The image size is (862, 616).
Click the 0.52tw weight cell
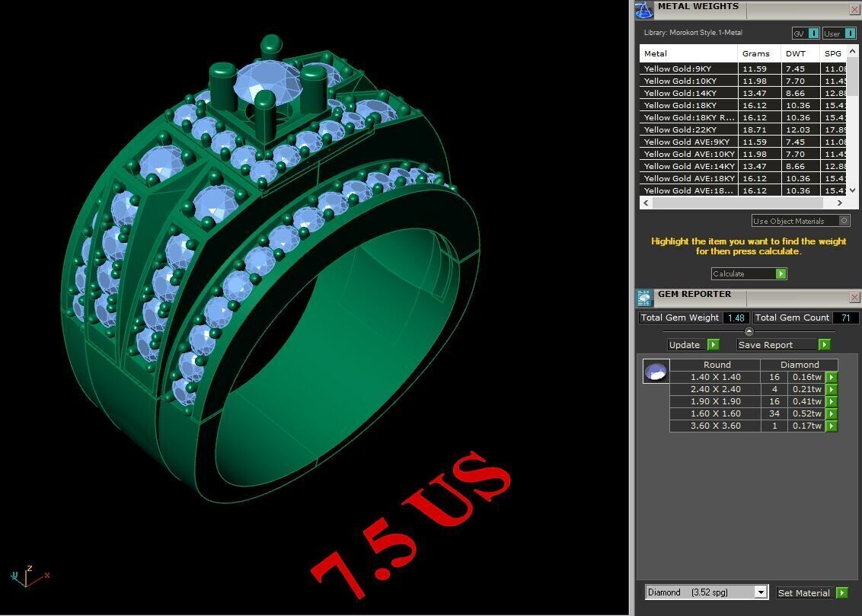806,413
